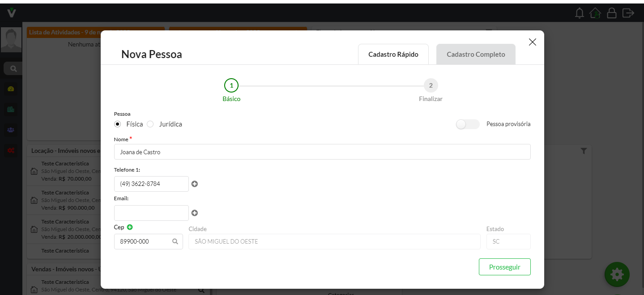Open the green settings gear button
This screenshot has width=644, height=295.
(x=617, y=274)
